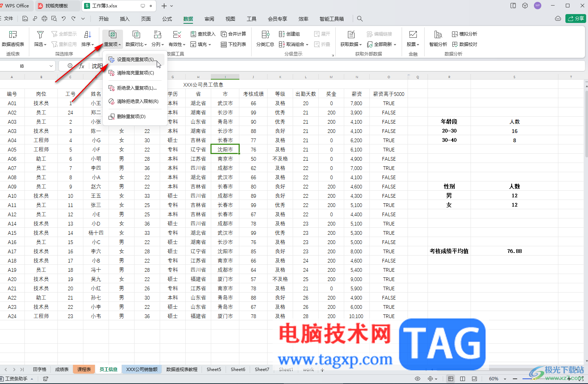Click the fx insert function icon
Viewport: 588px width, 384px height.
[x=82, y=66]
